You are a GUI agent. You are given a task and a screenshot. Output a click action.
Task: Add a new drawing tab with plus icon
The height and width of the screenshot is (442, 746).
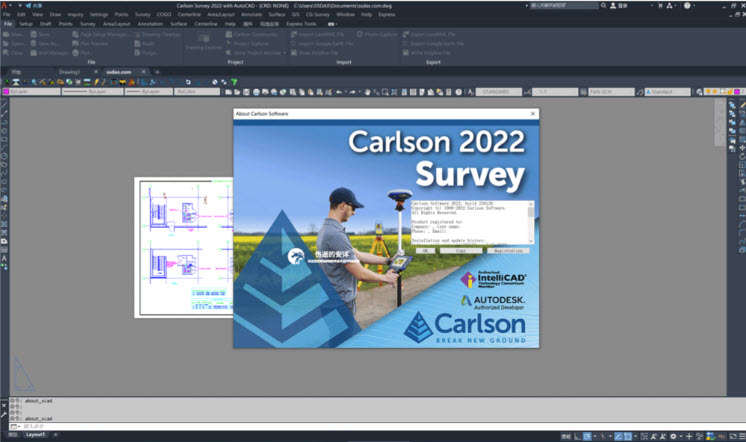click(156, 72)
